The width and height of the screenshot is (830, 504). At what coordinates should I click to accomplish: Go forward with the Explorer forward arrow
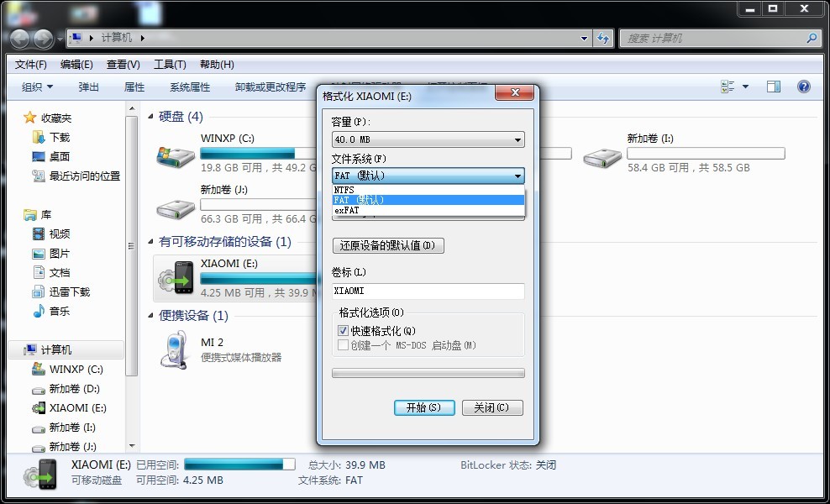pos(44,38)
